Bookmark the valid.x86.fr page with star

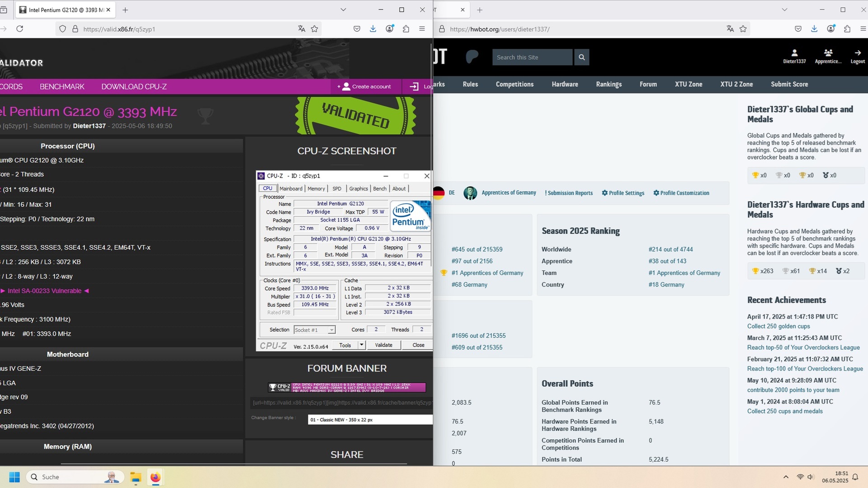coord(315,29)
